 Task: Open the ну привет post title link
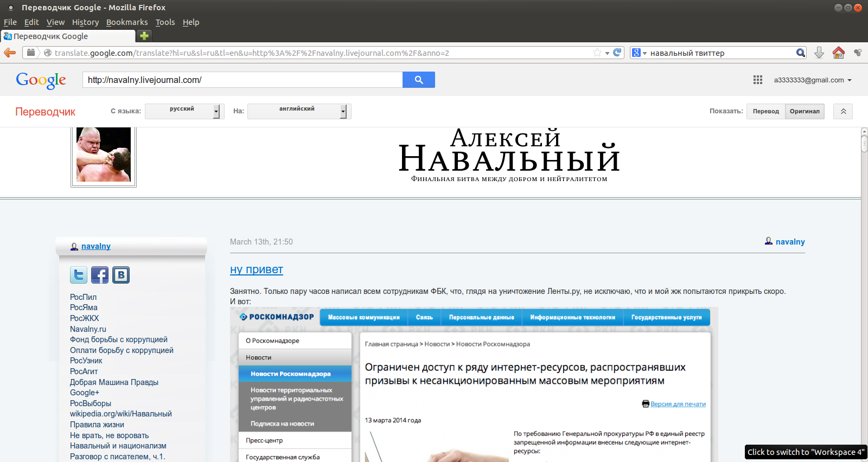257,269
